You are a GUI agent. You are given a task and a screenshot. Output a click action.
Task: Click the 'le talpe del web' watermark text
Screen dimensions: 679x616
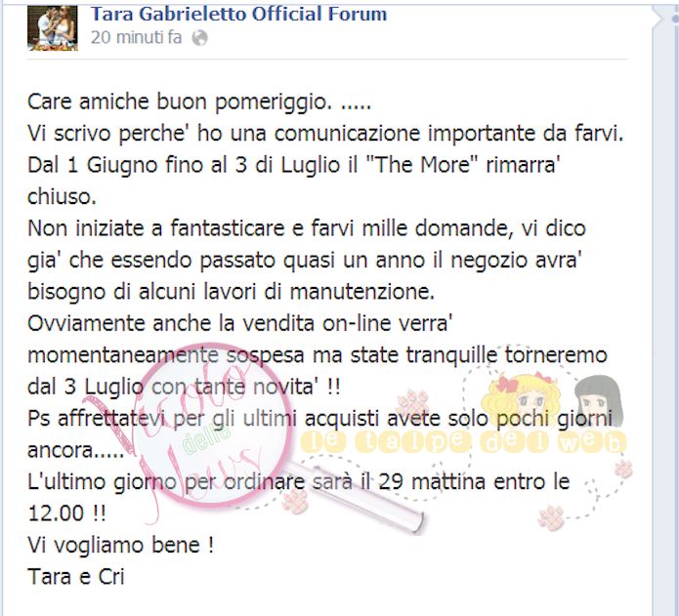463,441
